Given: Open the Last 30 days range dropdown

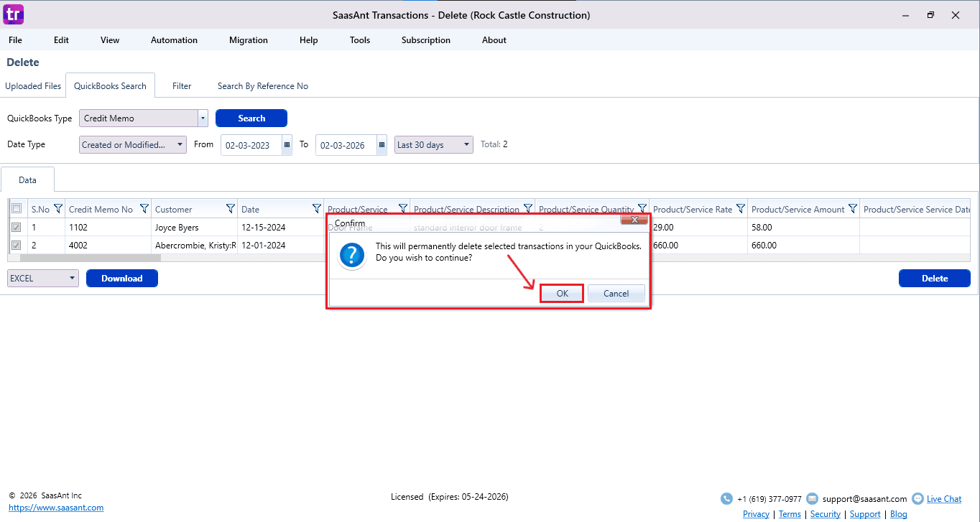Looking at the screenshot, I should [x=434, y=145].
